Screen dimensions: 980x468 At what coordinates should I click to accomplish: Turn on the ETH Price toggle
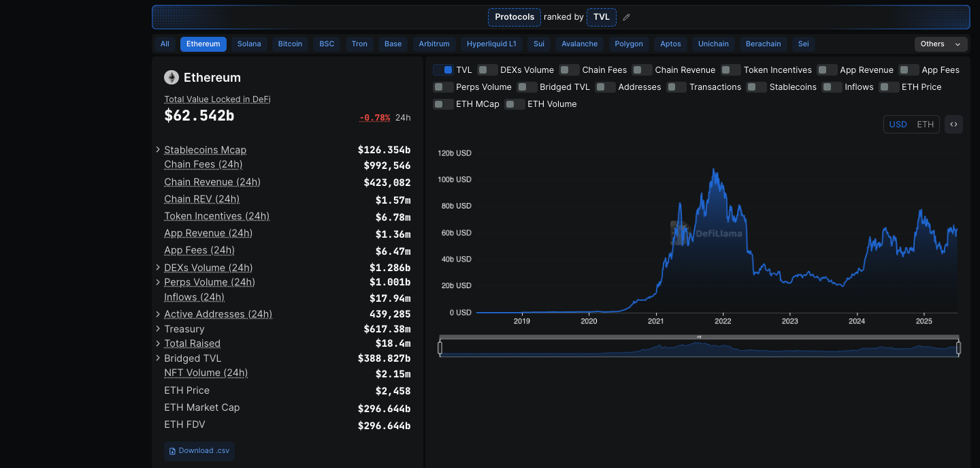(889, 87)
